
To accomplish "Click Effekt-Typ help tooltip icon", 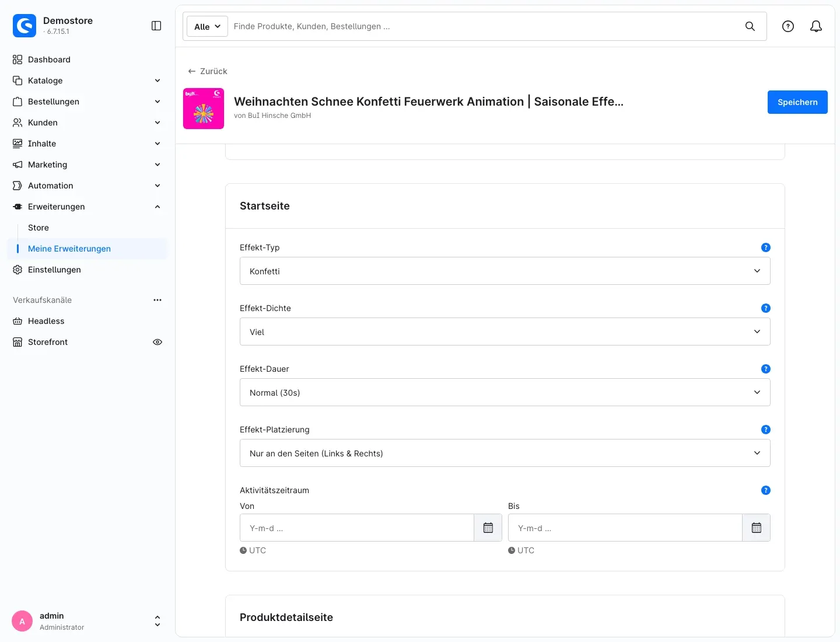I will coord(766,247).
